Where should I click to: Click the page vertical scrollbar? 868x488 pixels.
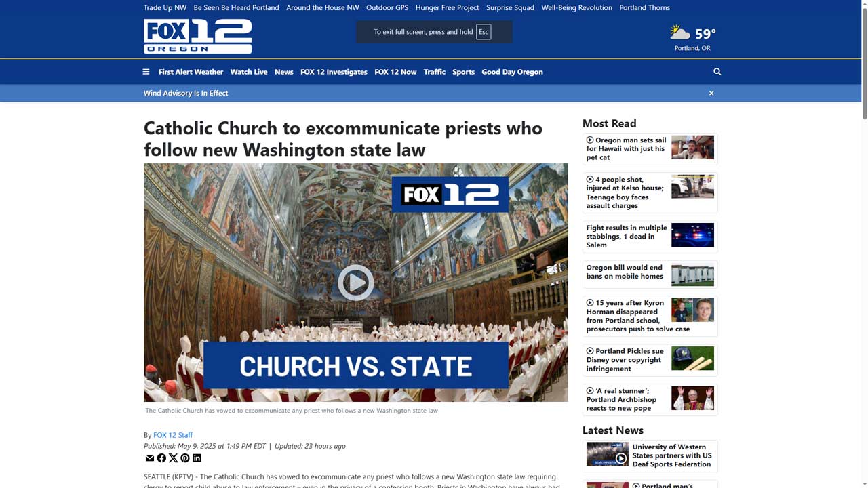pos(864,244)
